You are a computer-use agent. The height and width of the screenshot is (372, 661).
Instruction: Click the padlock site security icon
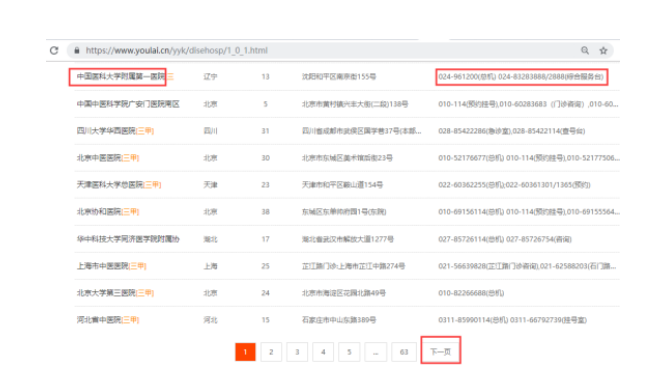point(77,51)
